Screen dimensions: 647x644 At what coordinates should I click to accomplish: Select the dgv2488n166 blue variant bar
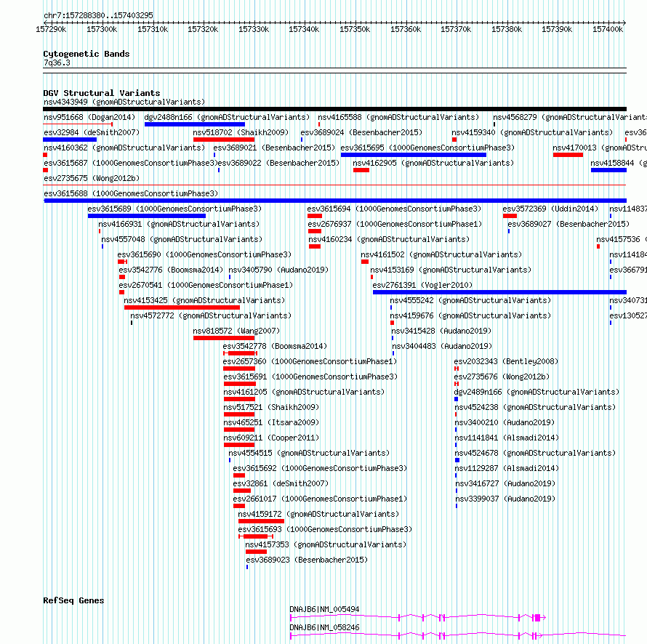coord(195,124)
